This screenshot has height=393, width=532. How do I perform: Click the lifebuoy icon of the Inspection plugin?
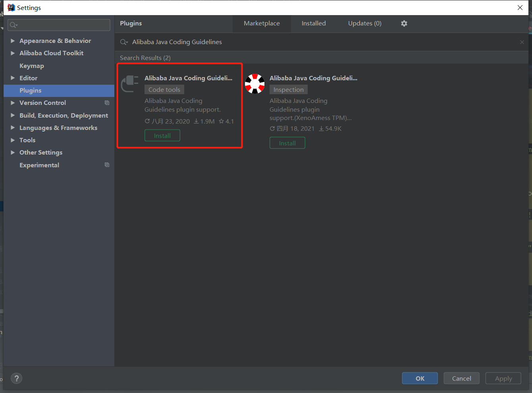pyautogui.click(x=255, y=83)
